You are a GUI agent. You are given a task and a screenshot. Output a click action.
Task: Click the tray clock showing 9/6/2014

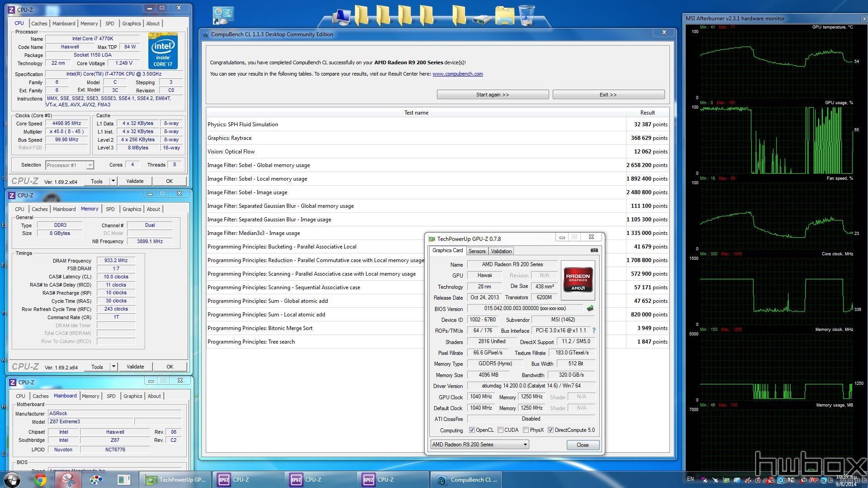pos(846,480)
